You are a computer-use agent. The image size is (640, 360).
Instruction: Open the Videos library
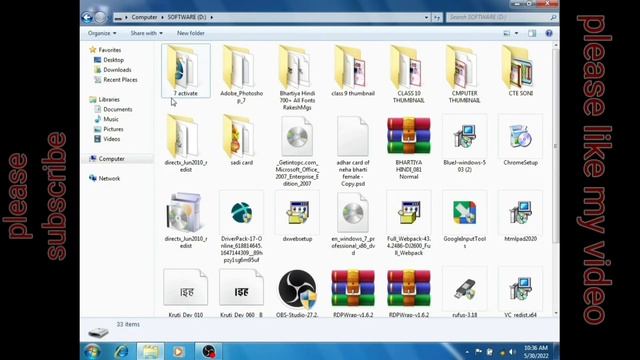pyautogui.click(x=107, y=139)
